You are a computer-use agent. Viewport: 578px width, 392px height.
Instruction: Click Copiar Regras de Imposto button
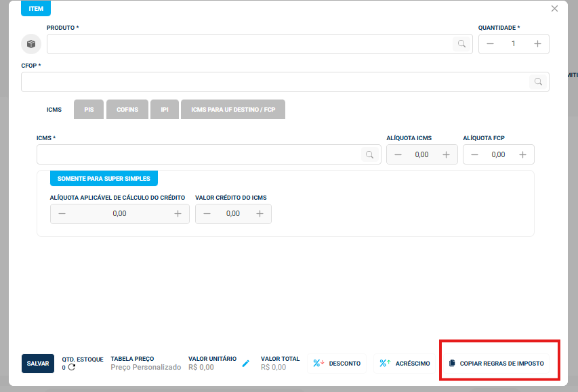(x=496, y=364)
